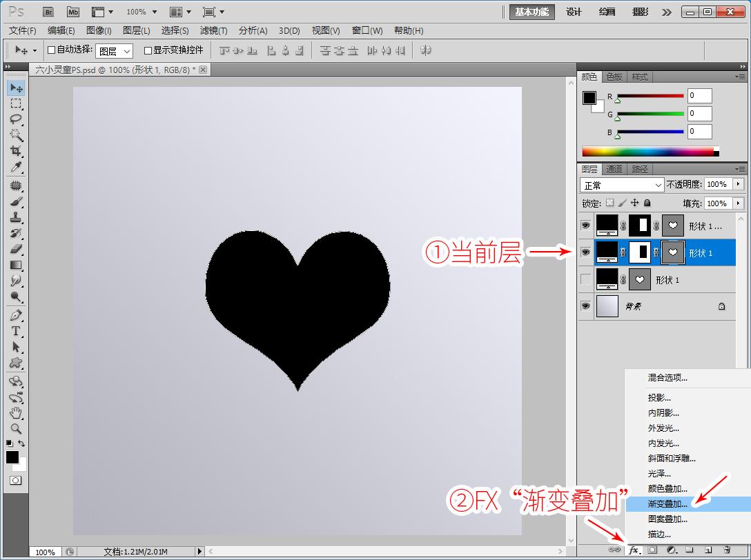Switch to the 设计 workspace
751x560 pixels.
(x=574, y=12)
